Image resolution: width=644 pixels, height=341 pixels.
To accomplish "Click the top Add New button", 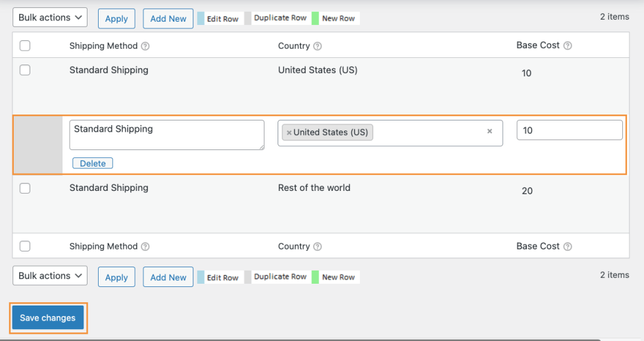I will click(168, 18).
